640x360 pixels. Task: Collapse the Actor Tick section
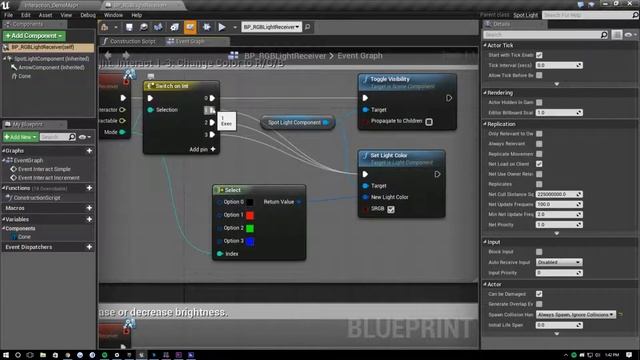[485, 45]
